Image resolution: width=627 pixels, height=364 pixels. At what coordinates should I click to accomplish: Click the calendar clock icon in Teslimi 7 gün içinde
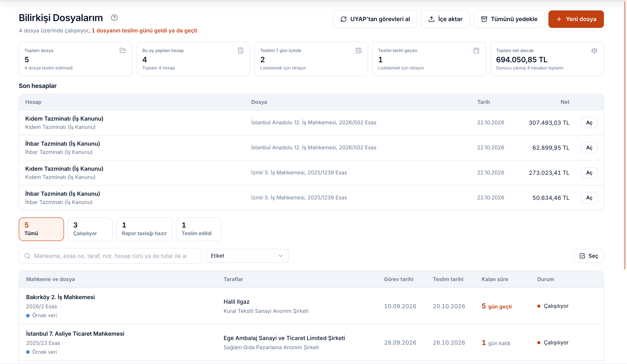(x=359, y=51)
